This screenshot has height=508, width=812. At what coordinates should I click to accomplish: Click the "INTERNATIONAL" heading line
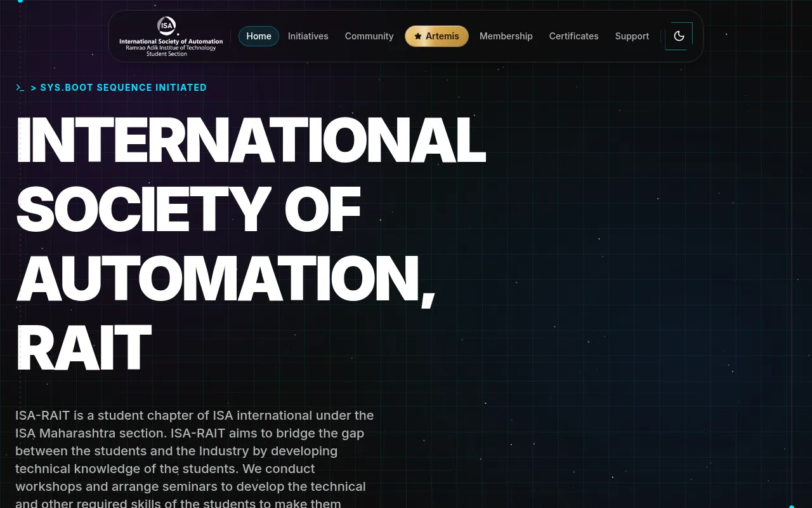[x=251, y=140]
